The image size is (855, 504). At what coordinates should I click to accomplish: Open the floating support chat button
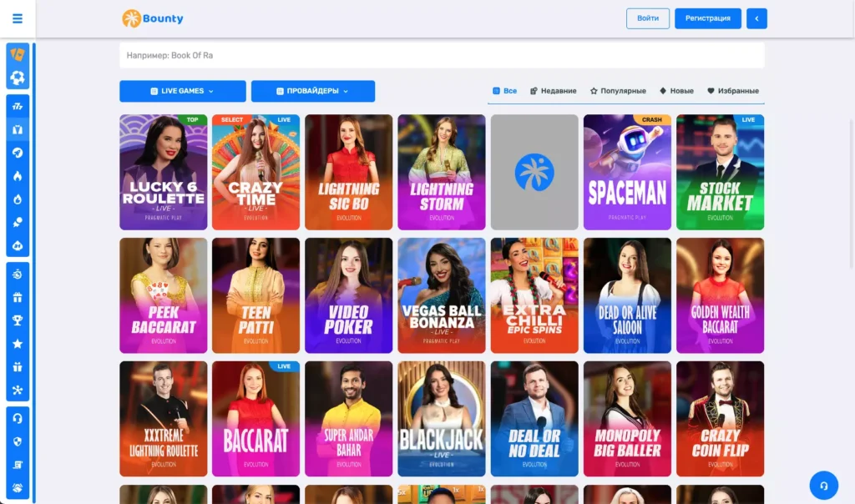(823, 486)
